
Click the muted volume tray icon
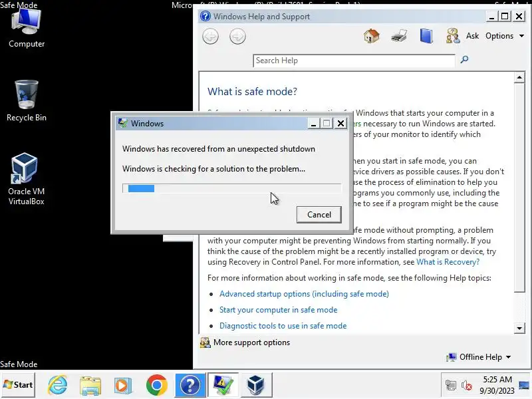467,385
